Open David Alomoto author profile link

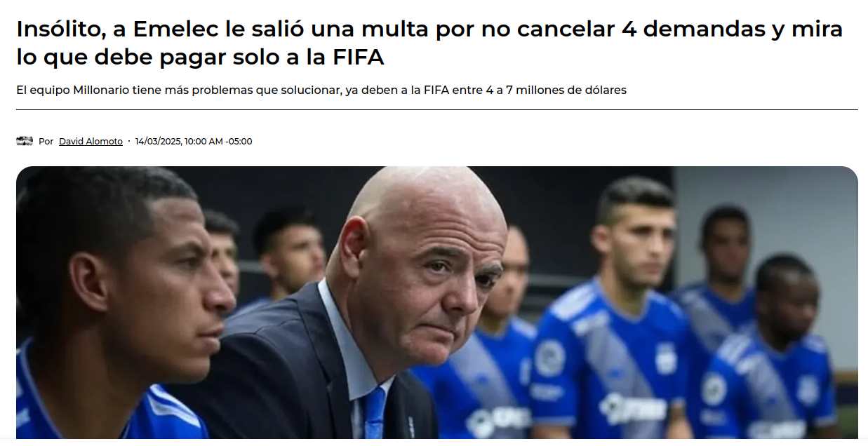pyautogui.click(x=91, y=142)
